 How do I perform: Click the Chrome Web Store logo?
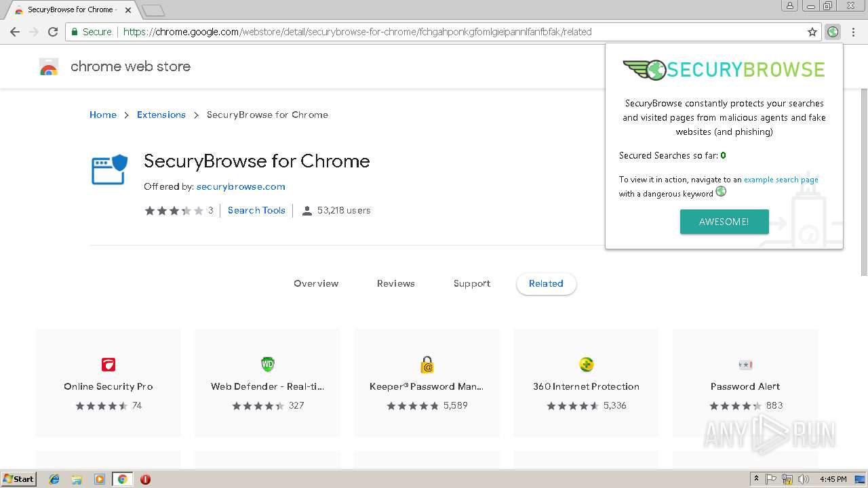coord(49,66)
